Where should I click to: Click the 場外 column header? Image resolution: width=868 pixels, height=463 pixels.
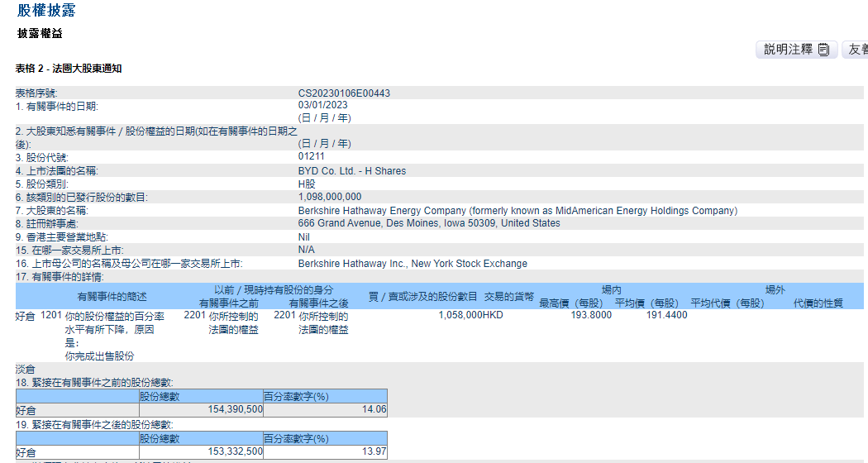[x=775, y=290]
